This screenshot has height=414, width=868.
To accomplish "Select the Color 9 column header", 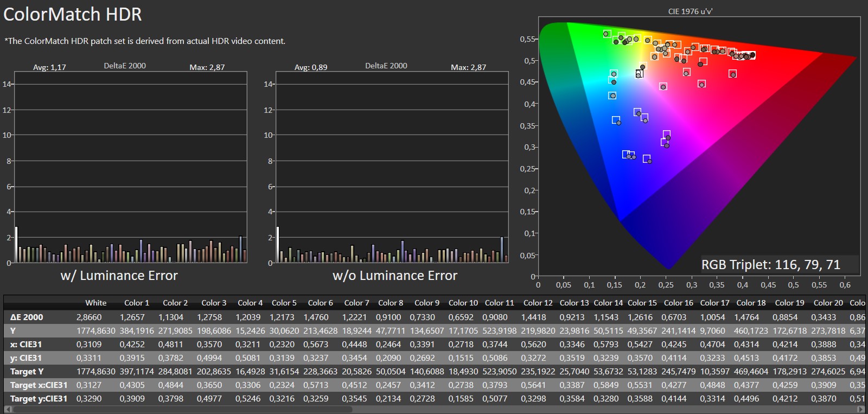I will point(426,303).
